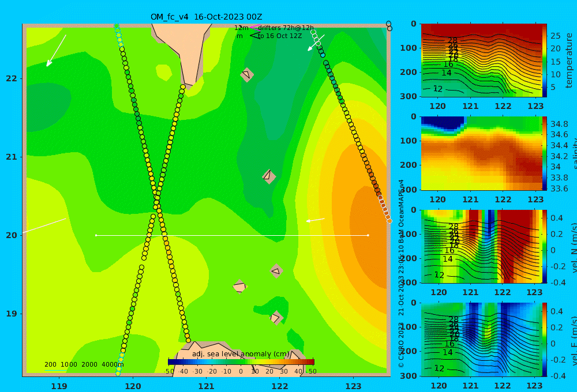Click the 33.6 tick on the salinity colorbar
577x392 pixels.
[x=559, y=189]
